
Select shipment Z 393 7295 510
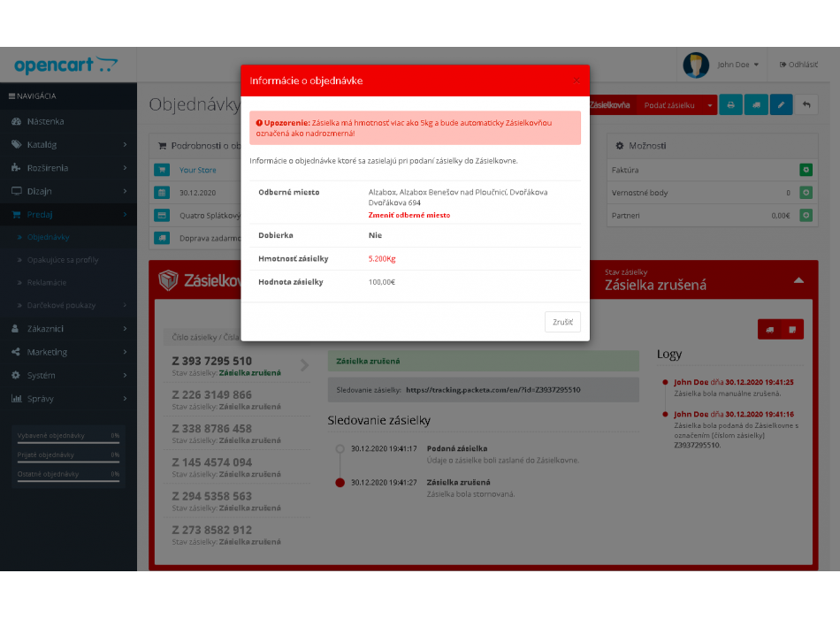(237, 365)
